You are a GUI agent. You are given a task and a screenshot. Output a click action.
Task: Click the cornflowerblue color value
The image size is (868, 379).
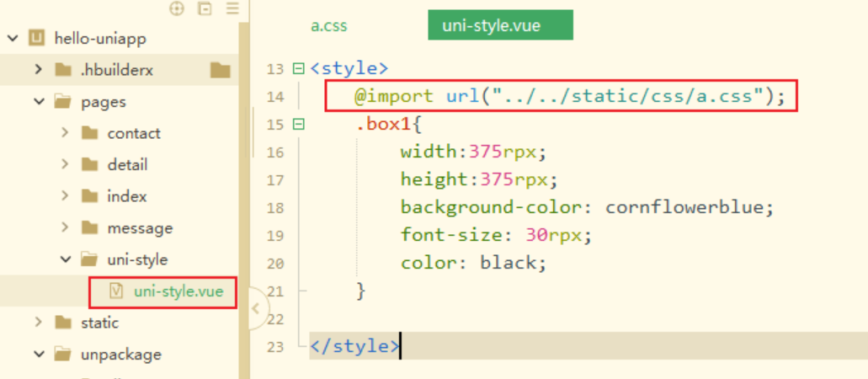click(683, 207)
